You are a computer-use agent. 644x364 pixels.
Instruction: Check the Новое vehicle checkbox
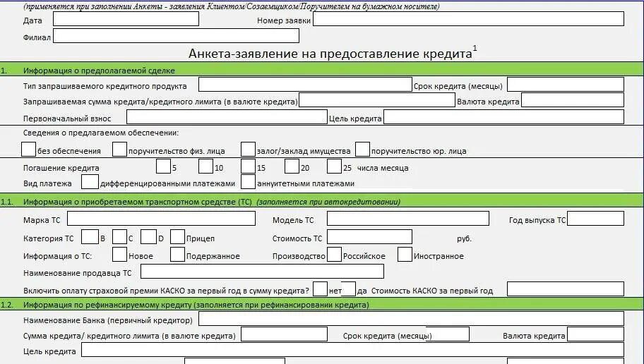[119, 255]
